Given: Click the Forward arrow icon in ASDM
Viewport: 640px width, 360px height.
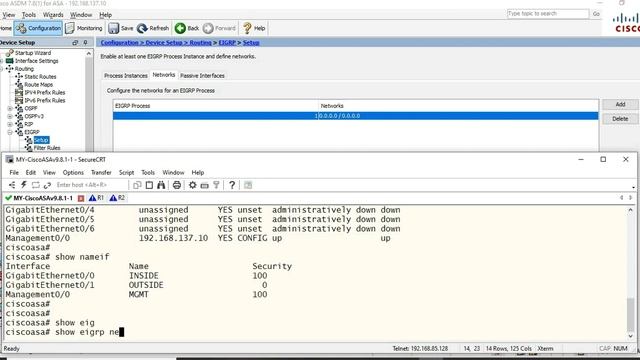Looking at the screenshot, I should (x=208, y=28).
